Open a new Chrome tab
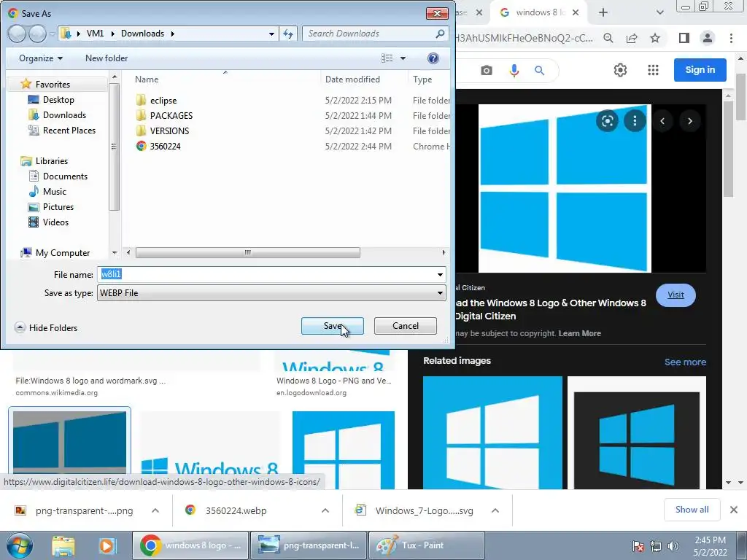 tap(603, 12)
